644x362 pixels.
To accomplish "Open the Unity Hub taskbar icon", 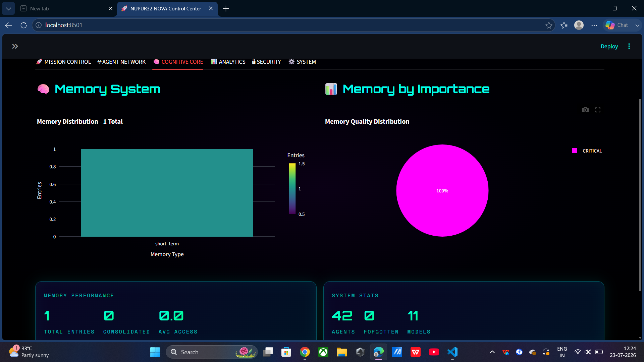I will [x=360, y=352].
